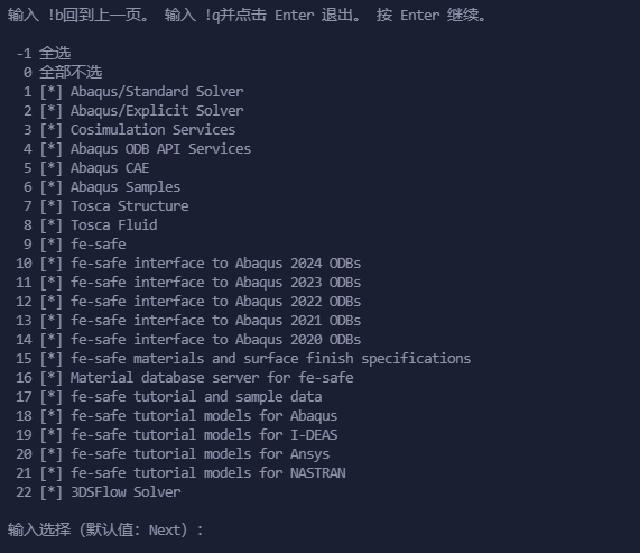Click fe-safe interface to Abaqus 2024 ODBs
The width and height of the screenshot is (640, 553).
pyautogui.click(x=216, y=264)
